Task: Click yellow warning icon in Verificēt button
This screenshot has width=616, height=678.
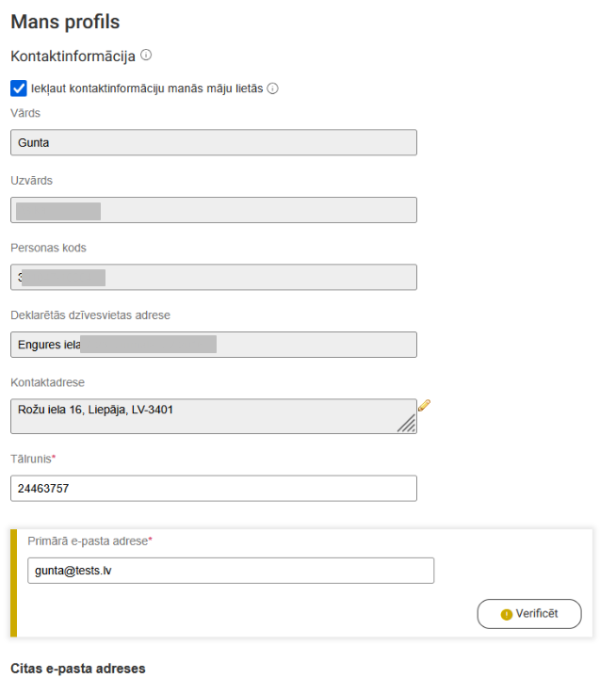Action: pos(506,614)
